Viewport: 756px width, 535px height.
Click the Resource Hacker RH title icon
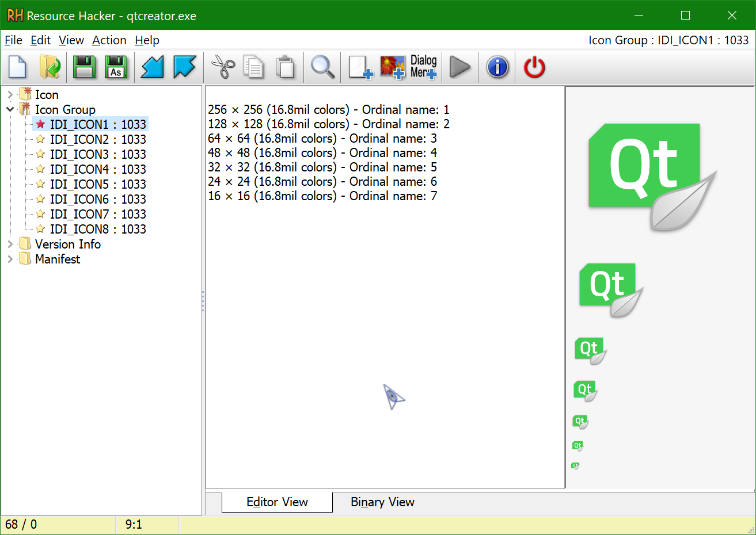pyautogui.click(x=15, y=16)
